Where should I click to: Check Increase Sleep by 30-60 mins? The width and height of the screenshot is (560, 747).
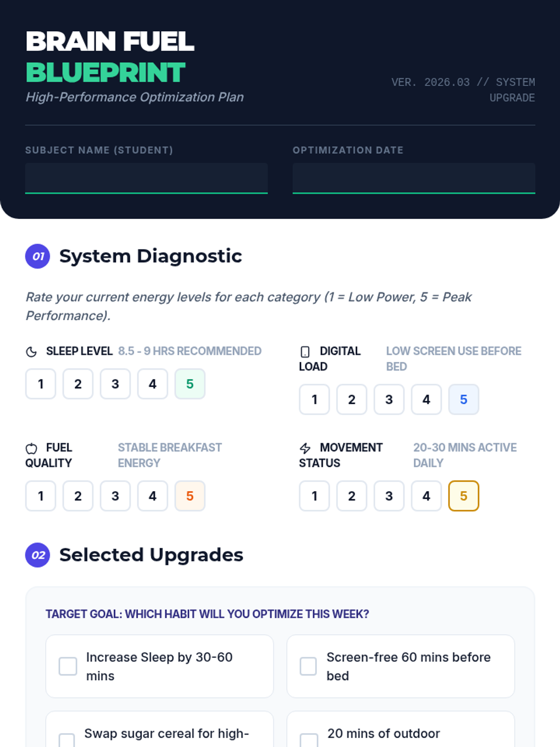(x=68, y=666)
